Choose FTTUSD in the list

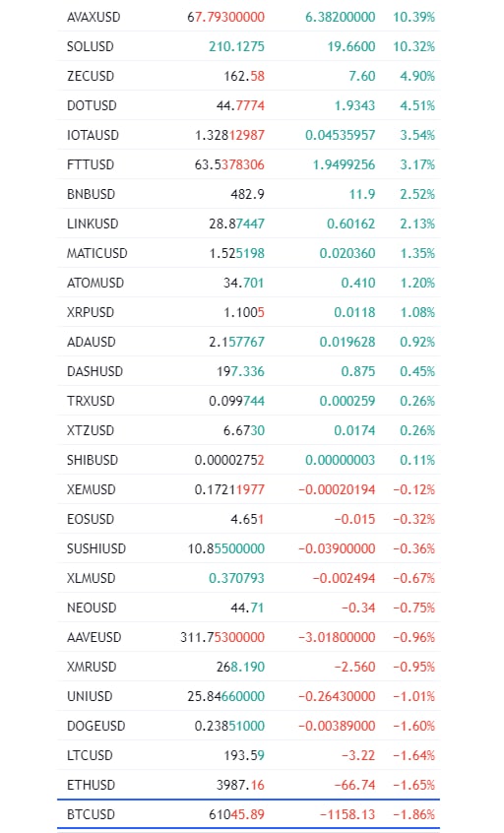point(248,164)
